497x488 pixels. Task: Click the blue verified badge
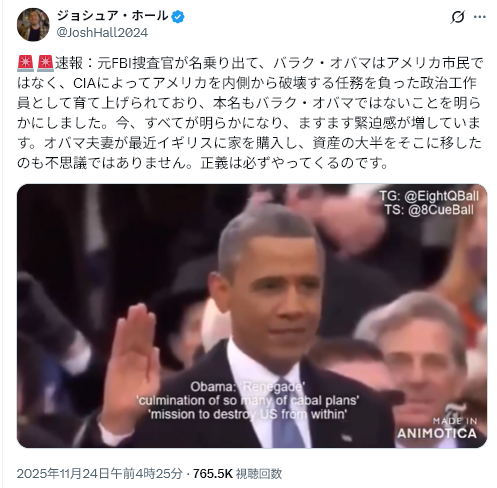click(178, 17)
